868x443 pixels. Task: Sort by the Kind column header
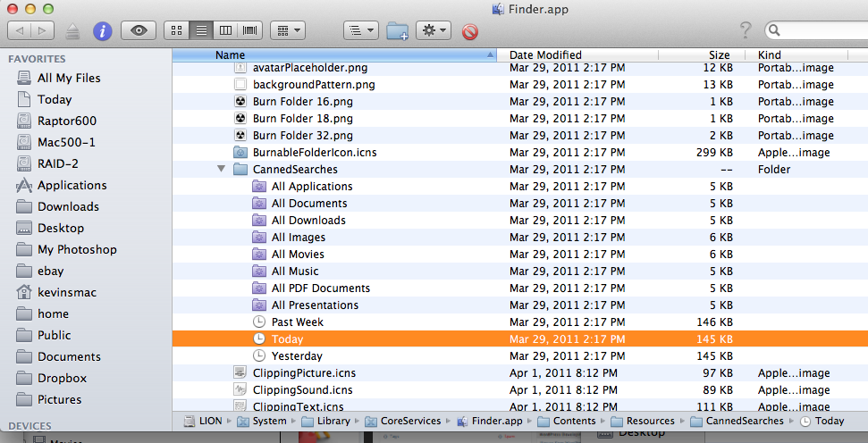pos(796,54)
